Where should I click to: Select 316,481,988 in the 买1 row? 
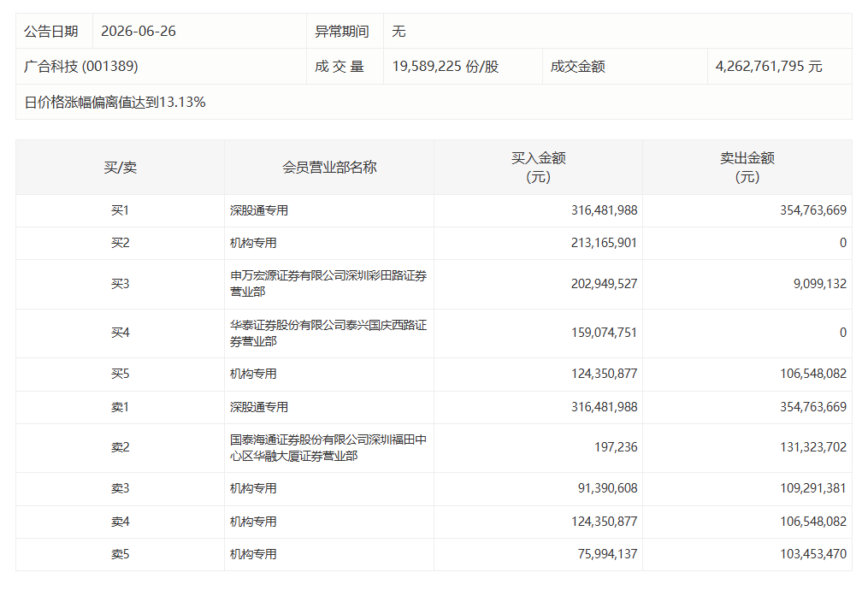click(x=604, y=210)
